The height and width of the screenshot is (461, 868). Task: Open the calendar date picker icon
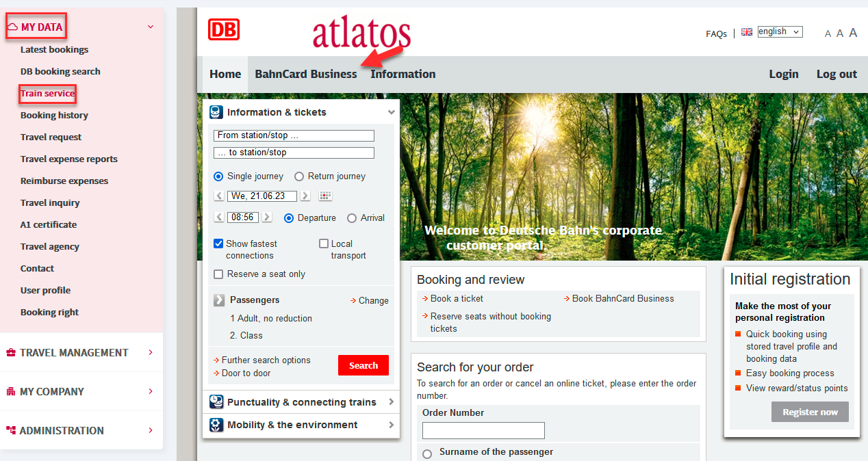point(326,196)
